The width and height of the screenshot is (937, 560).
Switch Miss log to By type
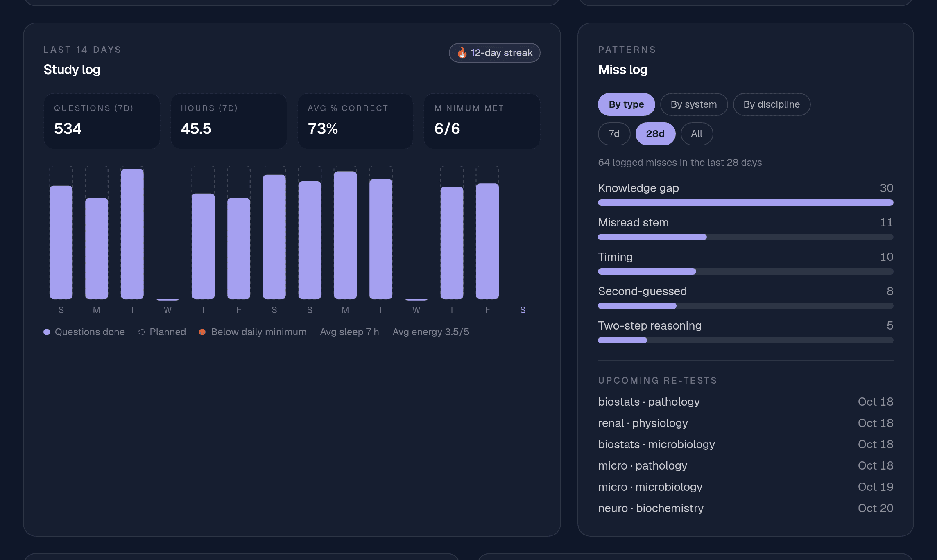(x=626, y=104)
